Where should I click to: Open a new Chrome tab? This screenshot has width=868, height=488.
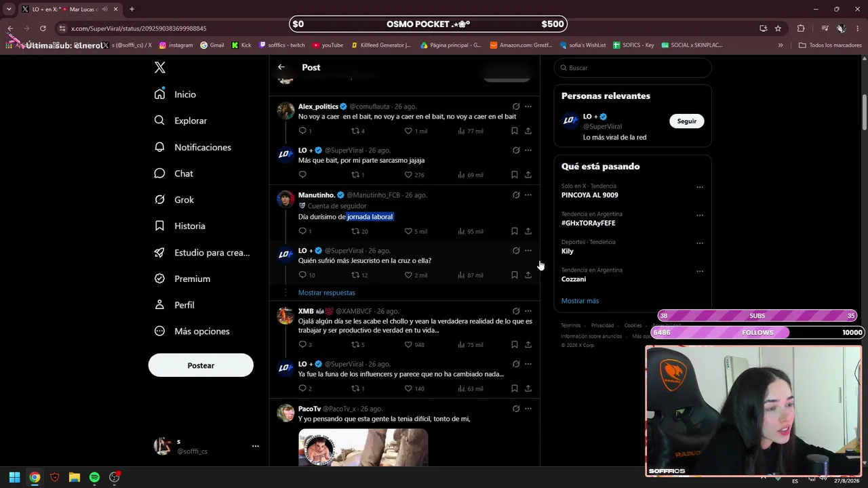132,9
